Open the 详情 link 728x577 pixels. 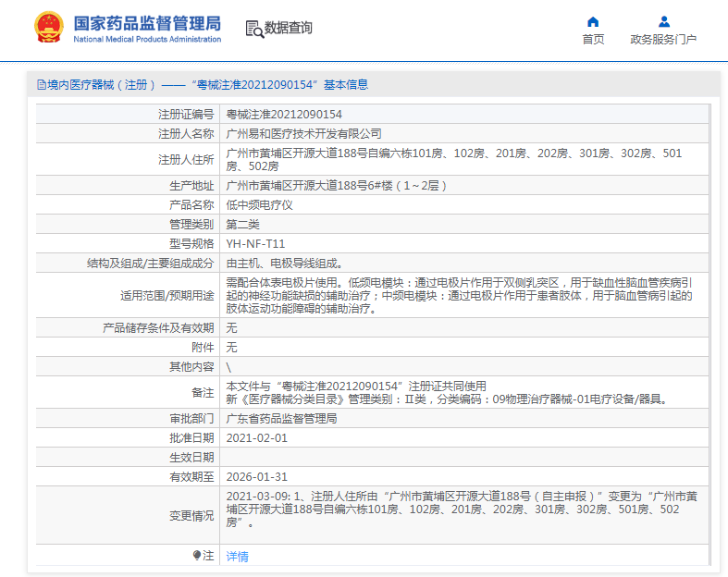click(237, 556)
